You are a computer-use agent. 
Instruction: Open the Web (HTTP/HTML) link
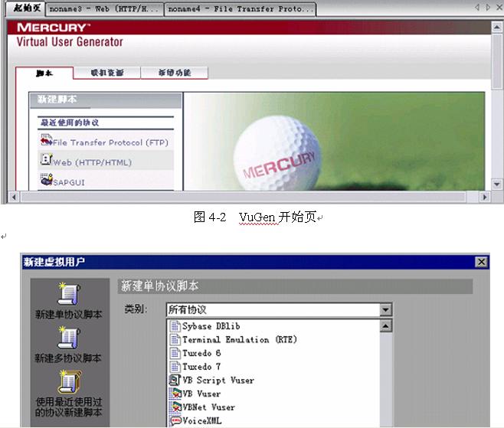click(92, 162)
